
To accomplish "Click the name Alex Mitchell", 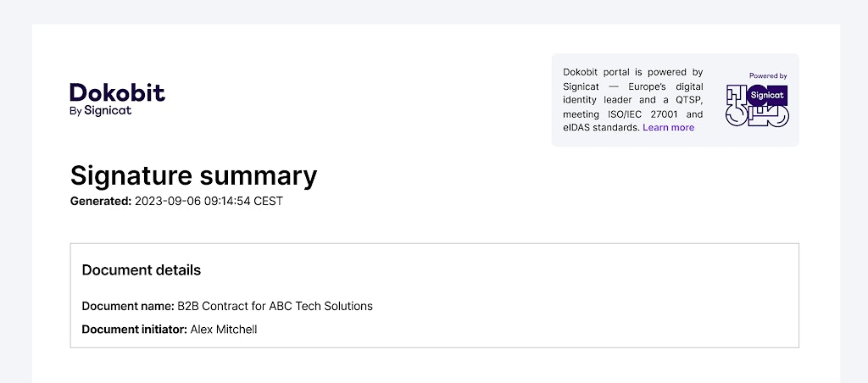I will 224,329.
